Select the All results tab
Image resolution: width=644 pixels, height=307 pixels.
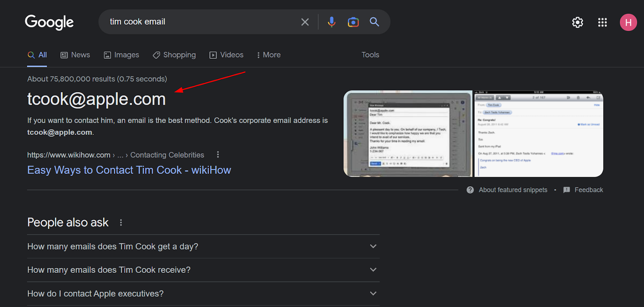(37, 55)
